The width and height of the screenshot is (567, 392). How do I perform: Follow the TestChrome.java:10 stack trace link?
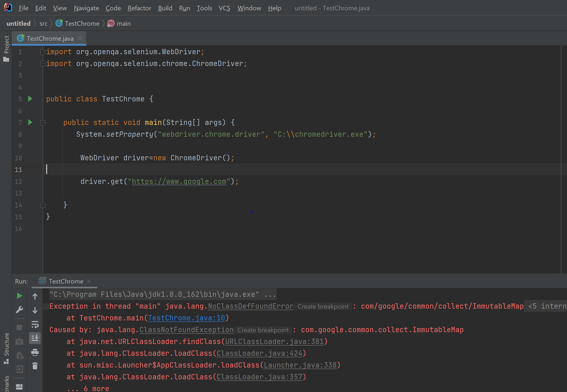pos(186,318)
